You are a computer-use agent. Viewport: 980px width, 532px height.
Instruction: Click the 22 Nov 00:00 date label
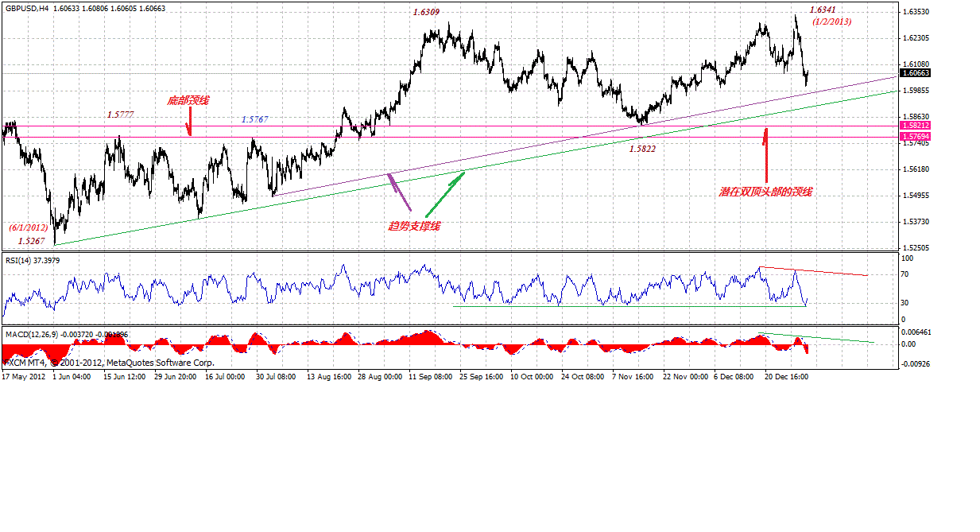(x=684, y=375)
